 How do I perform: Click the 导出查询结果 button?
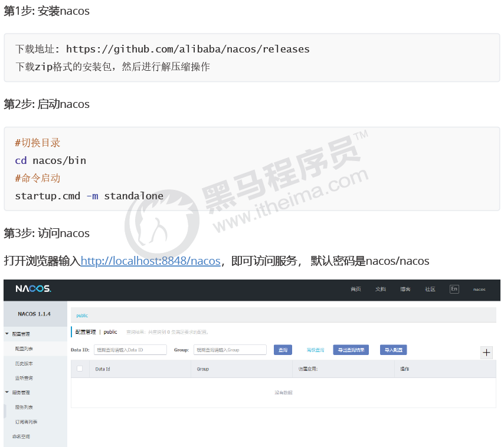pyautogui.click(x=351, y=350)
